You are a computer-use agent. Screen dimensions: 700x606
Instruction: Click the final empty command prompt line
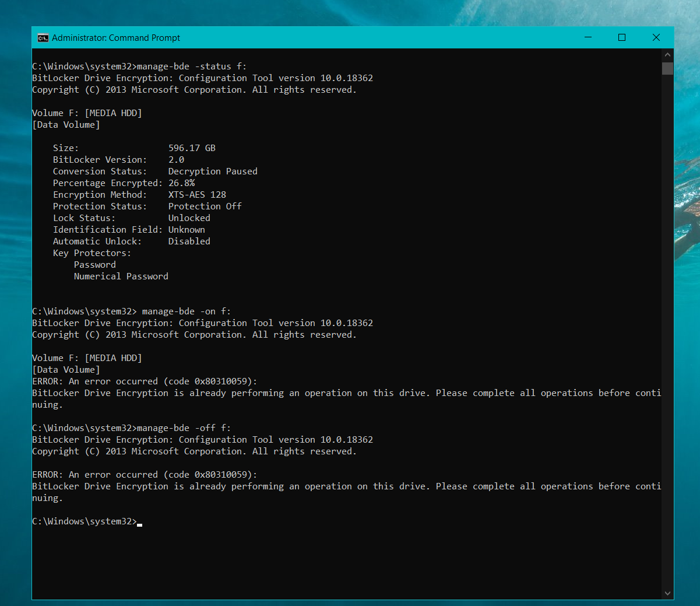(x=87, y=521)
